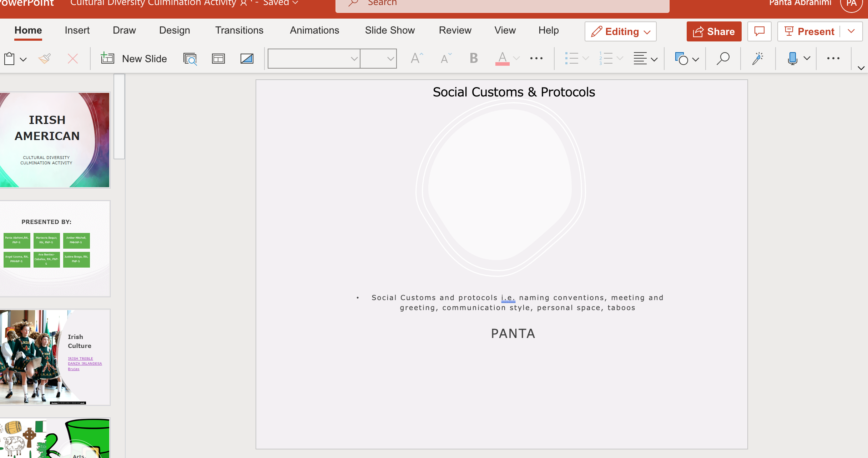
Task: Toggle Bold formatting
Action: [474, 58]
